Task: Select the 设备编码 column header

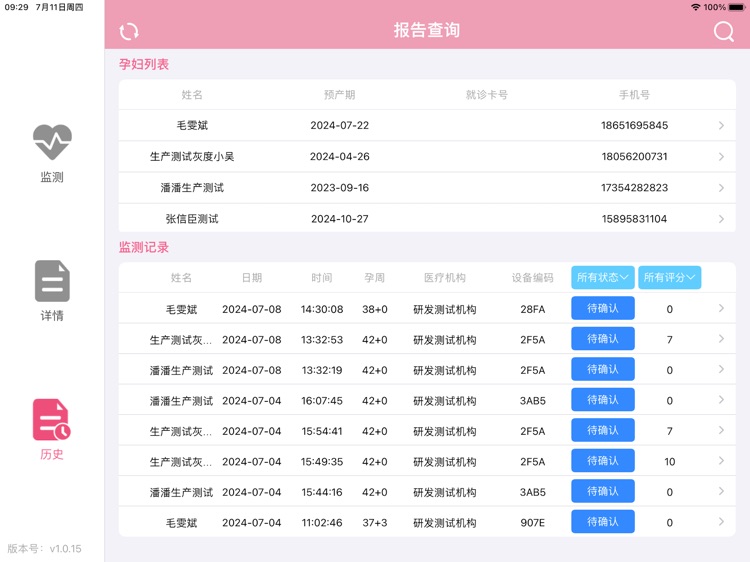Action: pyautogui.click(x=532, y=278)
